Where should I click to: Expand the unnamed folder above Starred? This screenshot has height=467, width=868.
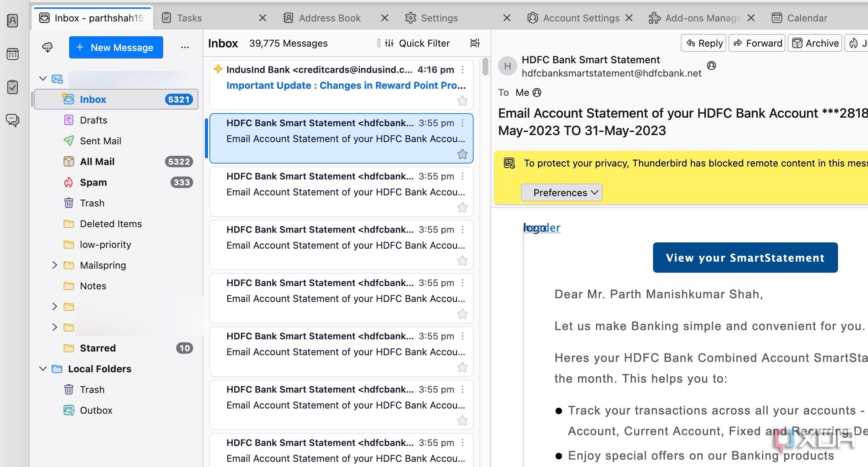coord(54,327)
